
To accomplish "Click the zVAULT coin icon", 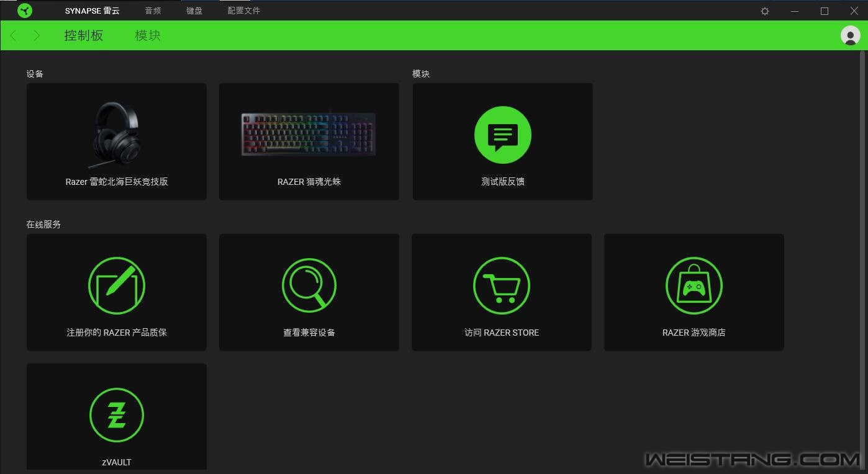I will coord(117,416).
